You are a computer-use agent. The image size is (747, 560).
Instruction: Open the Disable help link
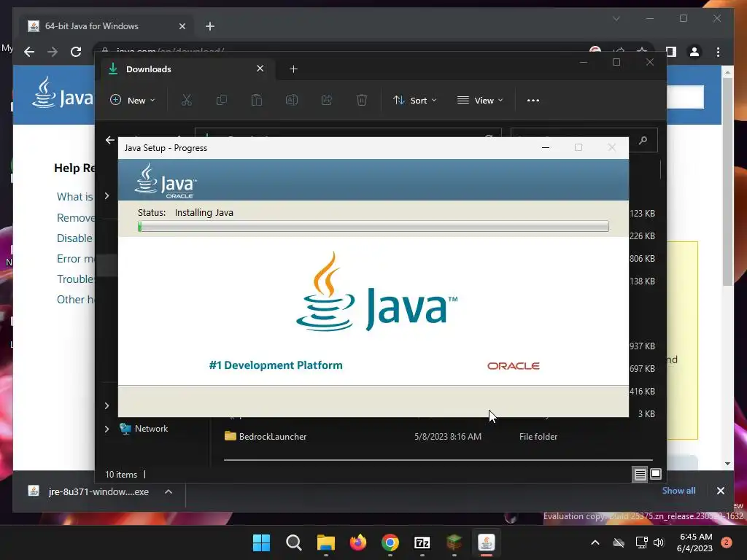pyautogui.click(x=75, y=238)
